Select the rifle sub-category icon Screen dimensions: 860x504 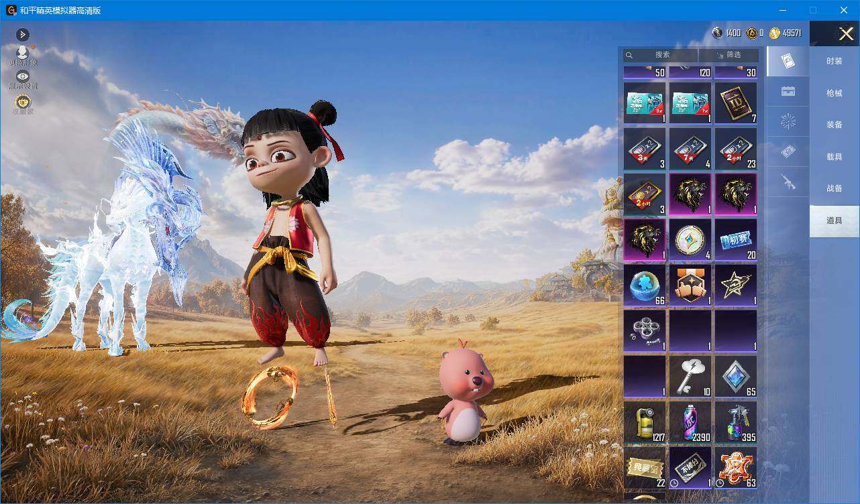[x=788, y=182]
